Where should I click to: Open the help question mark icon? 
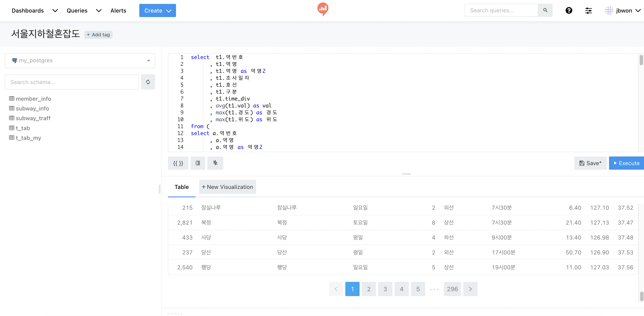(x=569, y=11)
